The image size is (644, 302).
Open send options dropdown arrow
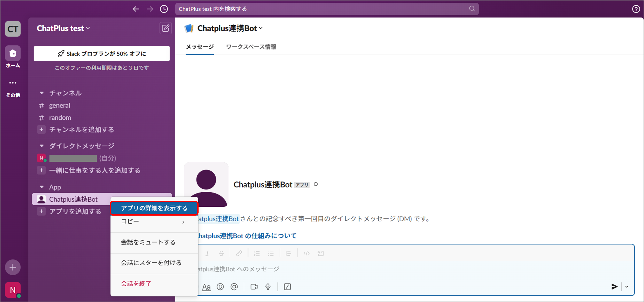click(626, 286)
